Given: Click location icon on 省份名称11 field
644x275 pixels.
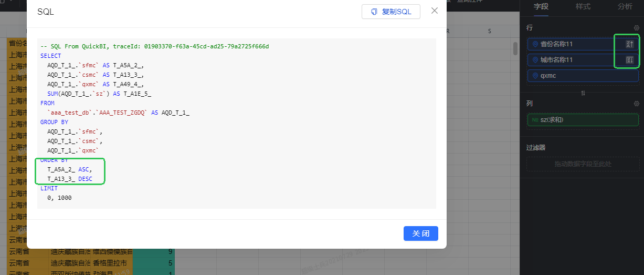Looking at the screenshot, I should point(535,45).
